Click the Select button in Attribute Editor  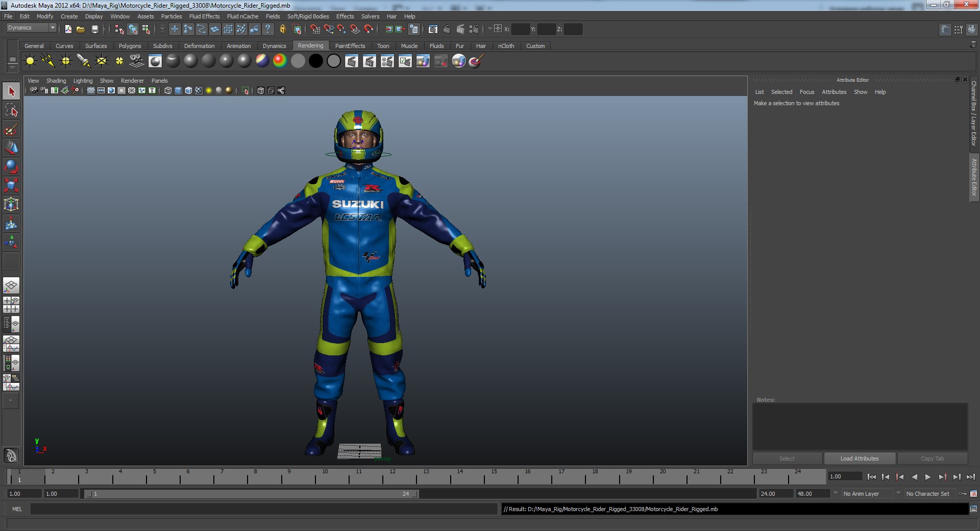[787, 458]
